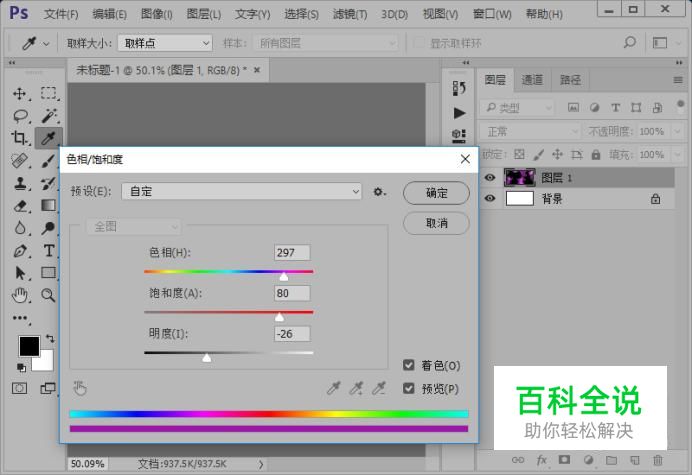Open the Layers panel menu
The width and height of the screenshot is (692, 475).
point(678,80)
